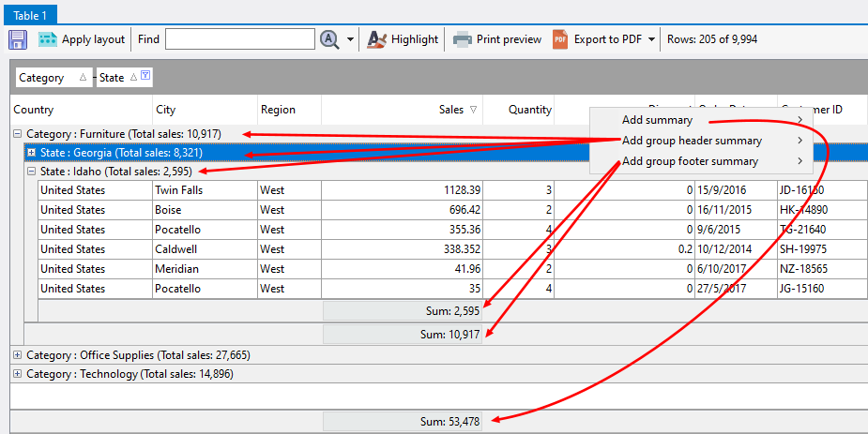Open the Find options dropdown arrow
This screenshot has width=868, height=434.
tap(351, 39)
